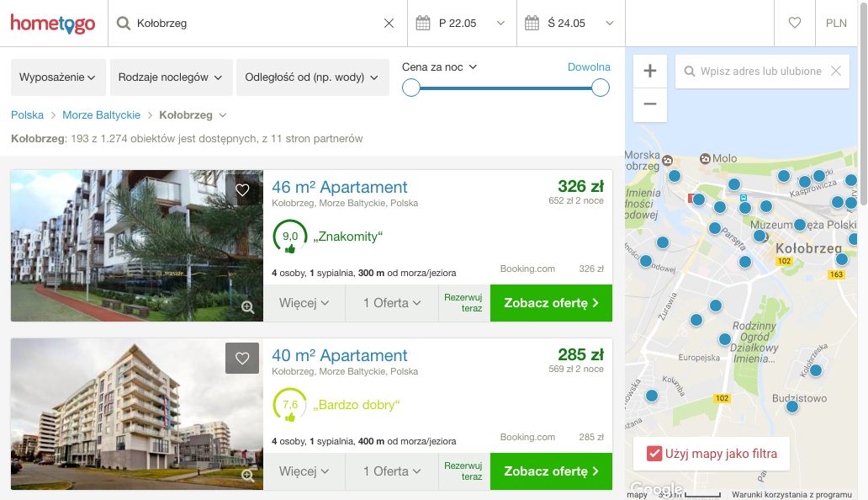This screenshot has width=868, height=500.
Task: Open favorites via the heart icon top right
Action: click(794, 23)
